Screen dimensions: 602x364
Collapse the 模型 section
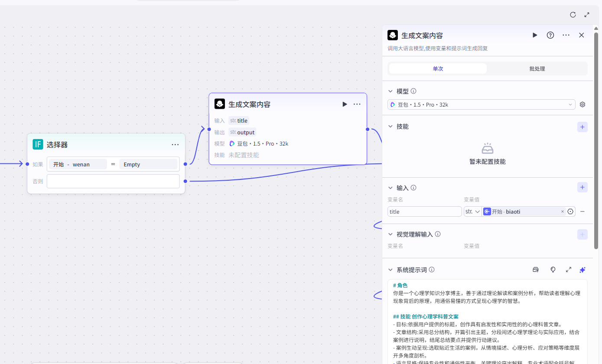[390, 91]
